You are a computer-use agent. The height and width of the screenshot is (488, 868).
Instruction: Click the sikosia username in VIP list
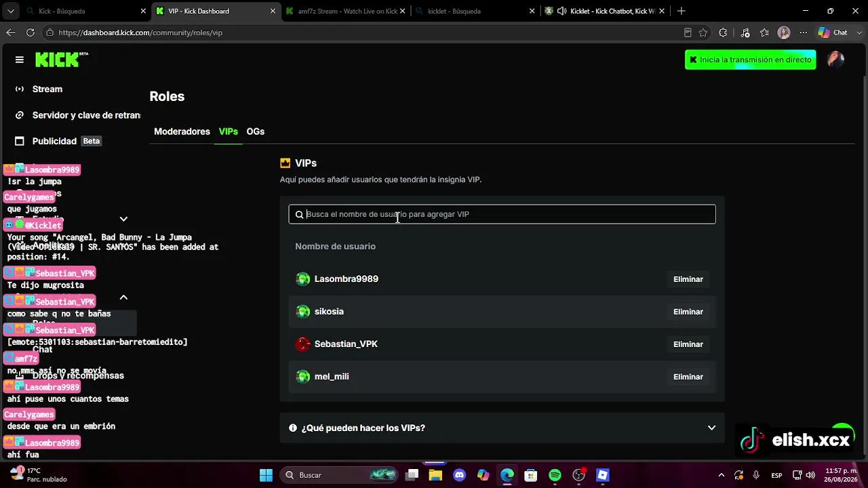point(329,311)
